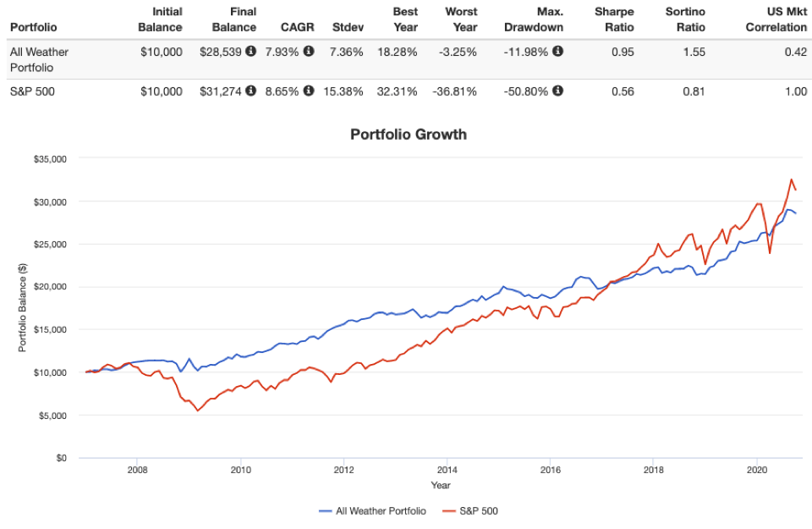Viewport: 812px width, 529px height.
Task: Click the Initial Balance column header
Action: [x=161, y=19]
